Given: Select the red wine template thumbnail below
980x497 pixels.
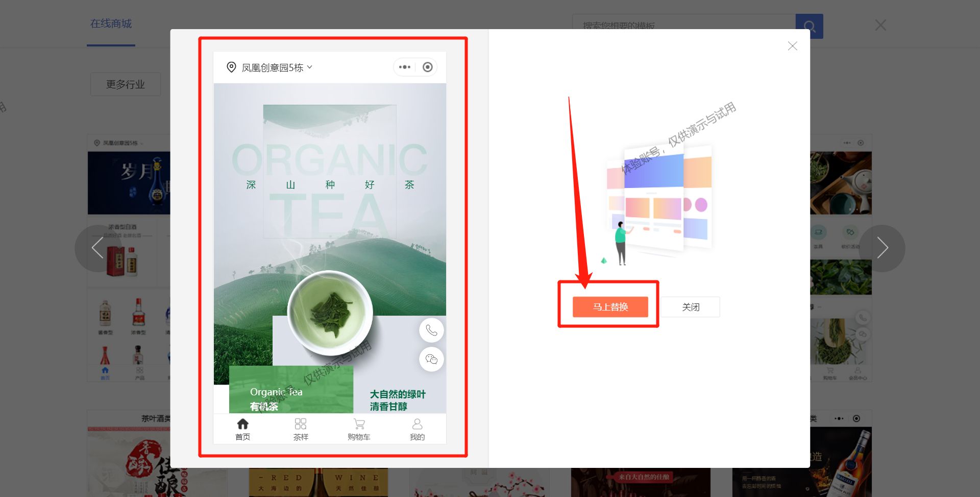Looking at the screenshot, I should pyautogui.click(x=318, y=480).
